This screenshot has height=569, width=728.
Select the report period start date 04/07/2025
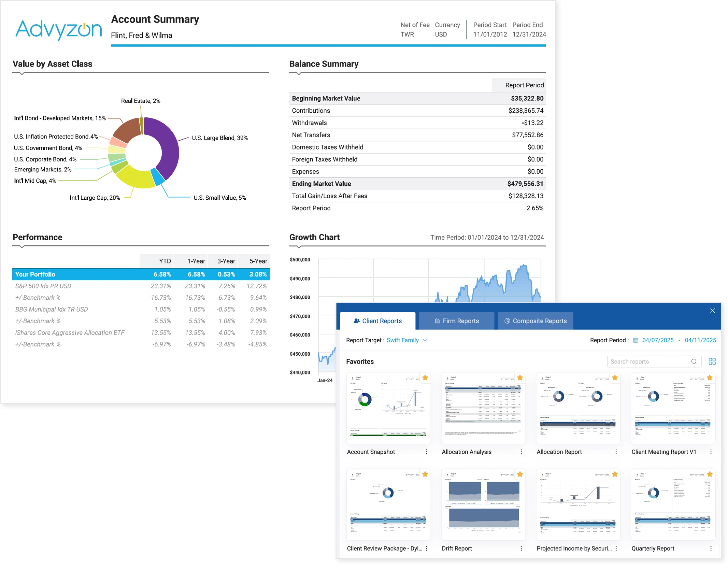(658, 340)
